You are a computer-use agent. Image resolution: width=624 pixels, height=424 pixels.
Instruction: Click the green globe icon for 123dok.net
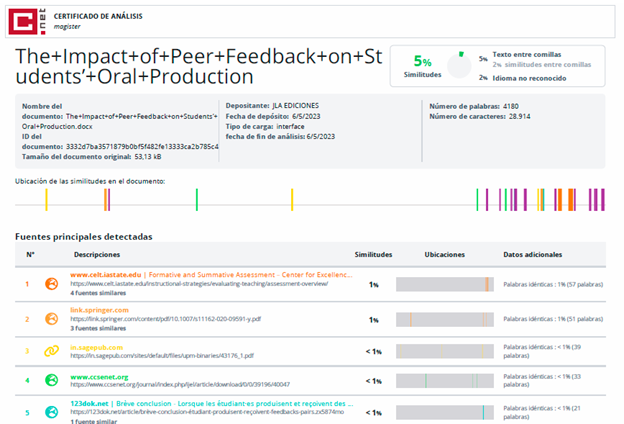coord(52,412)
